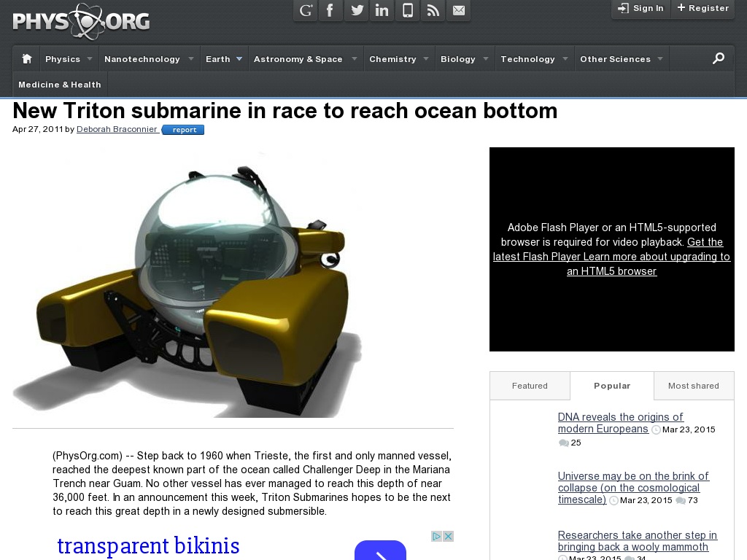Open Universe may be on brink of collapse
747x560 pixels.
click(x=633, y=488)
